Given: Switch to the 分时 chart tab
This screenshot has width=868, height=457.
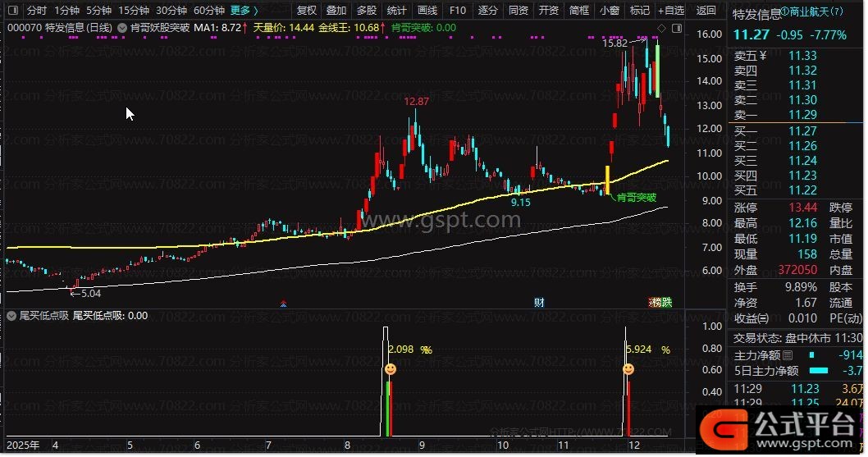Looking at the screenshot, I should click(37, 11).
